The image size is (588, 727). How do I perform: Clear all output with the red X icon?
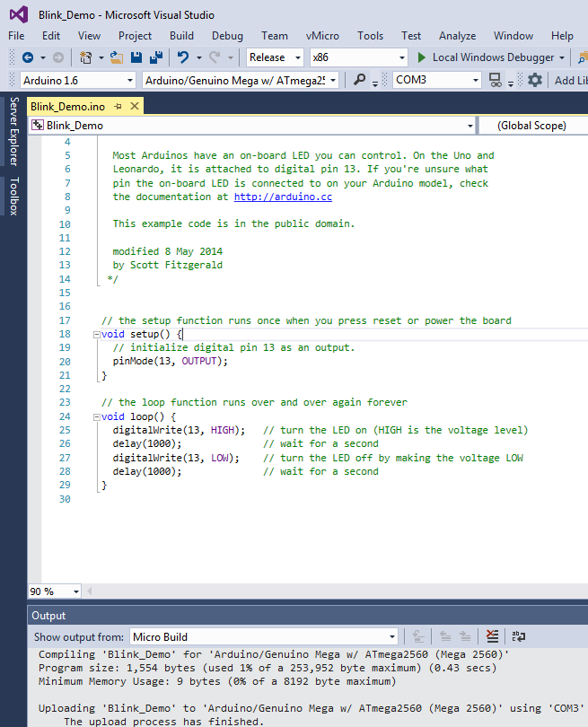(x=492, y=636)
